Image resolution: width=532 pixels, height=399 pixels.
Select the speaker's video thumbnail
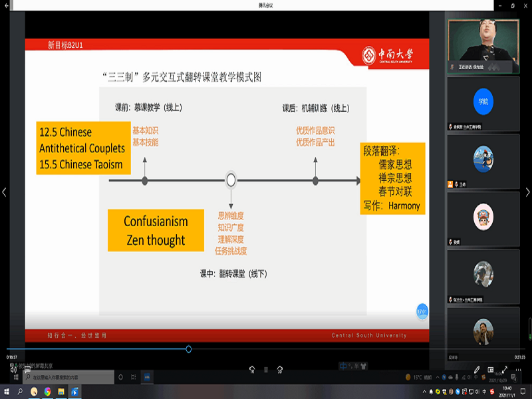483,45
